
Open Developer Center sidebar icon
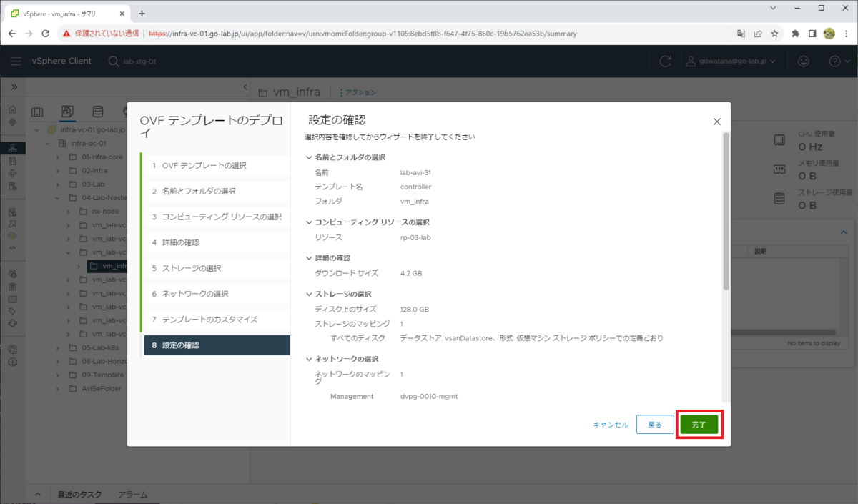click(x=12, y=248)
